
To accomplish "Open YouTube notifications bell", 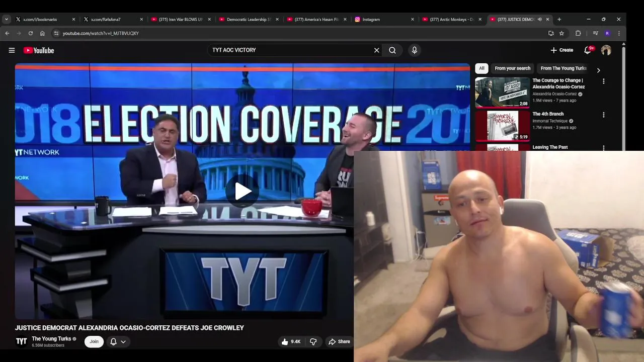I will 588,50.
